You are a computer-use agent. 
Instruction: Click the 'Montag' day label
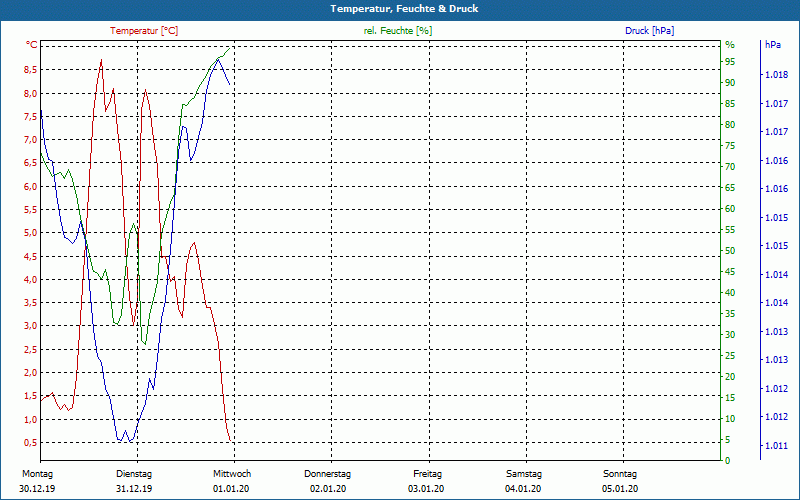point(38,474)
